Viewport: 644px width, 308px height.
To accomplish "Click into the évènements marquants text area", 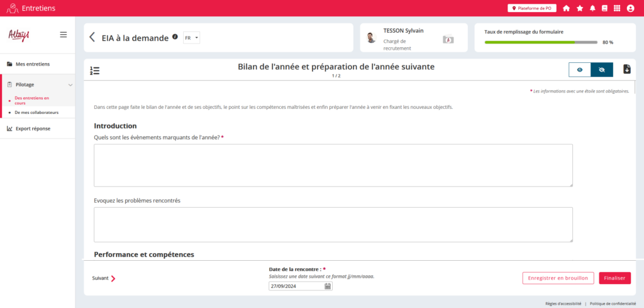I will pyautogui.click(x=333, y=165).
